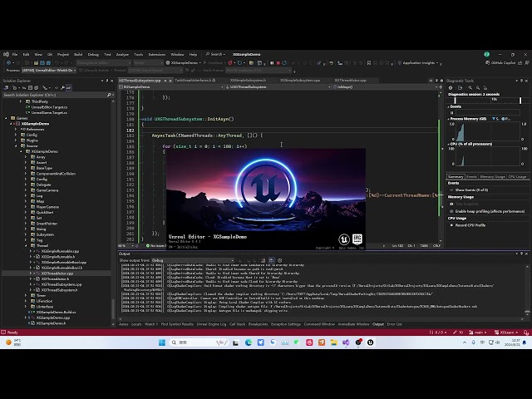Pin the Diagnostic Tools panel
The image size is (532, 399).
click(x=521, y=81)
